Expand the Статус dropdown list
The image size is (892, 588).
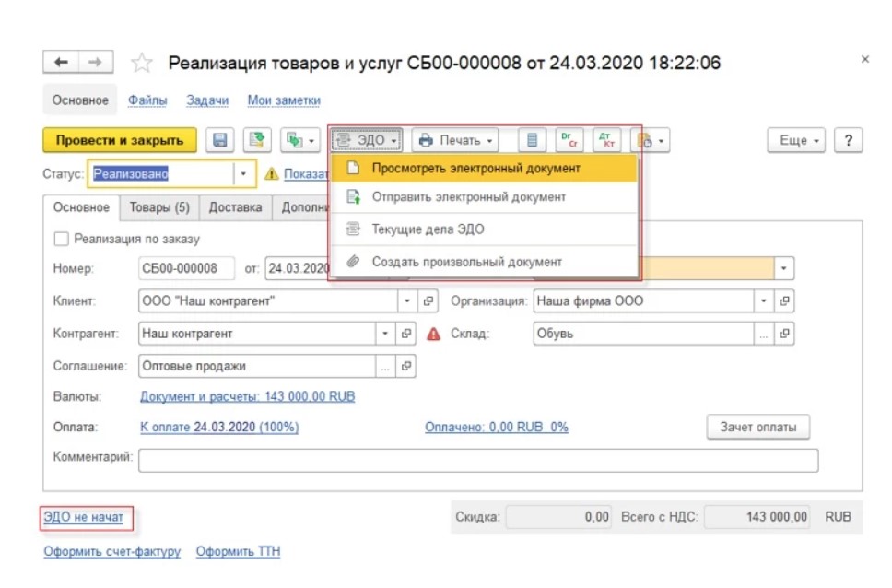pos(244,173)
